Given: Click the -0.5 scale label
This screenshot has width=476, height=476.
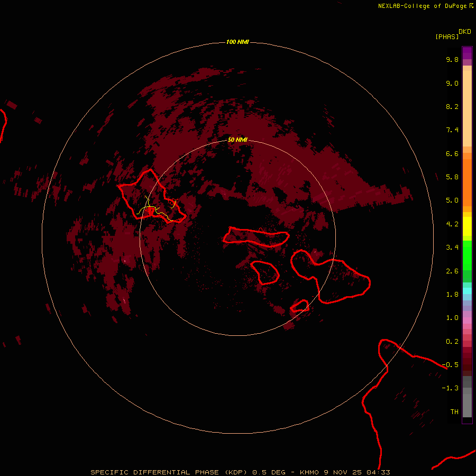Looking at the screenshot, I should tap(450, 364).
